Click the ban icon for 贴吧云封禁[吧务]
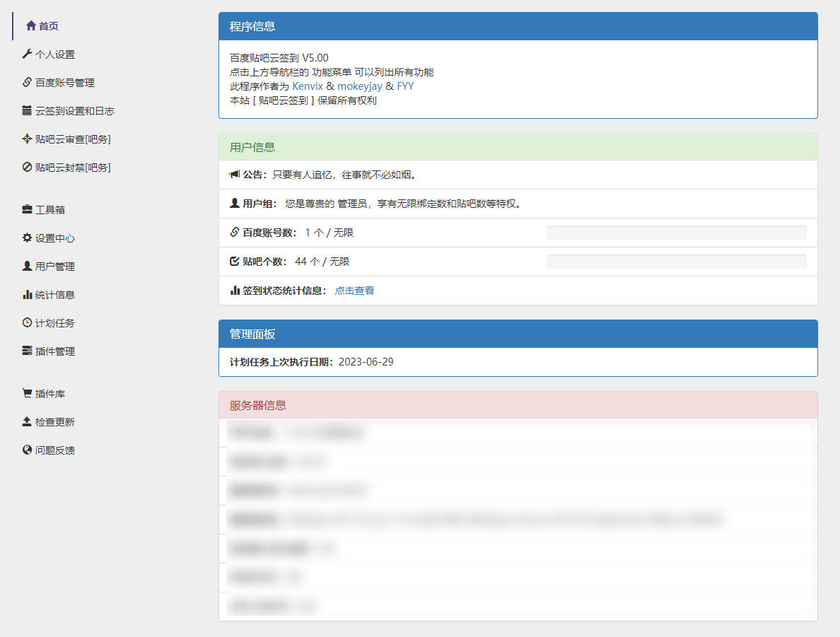The width and height of the screenshot is (840, 637). click(27, 167)
